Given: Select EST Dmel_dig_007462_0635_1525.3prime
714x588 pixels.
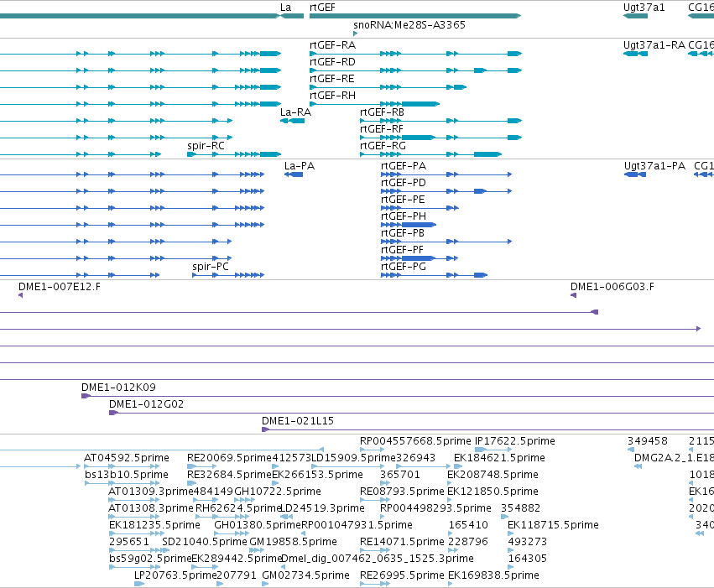Looking at the screenshot, I should 378,559.
